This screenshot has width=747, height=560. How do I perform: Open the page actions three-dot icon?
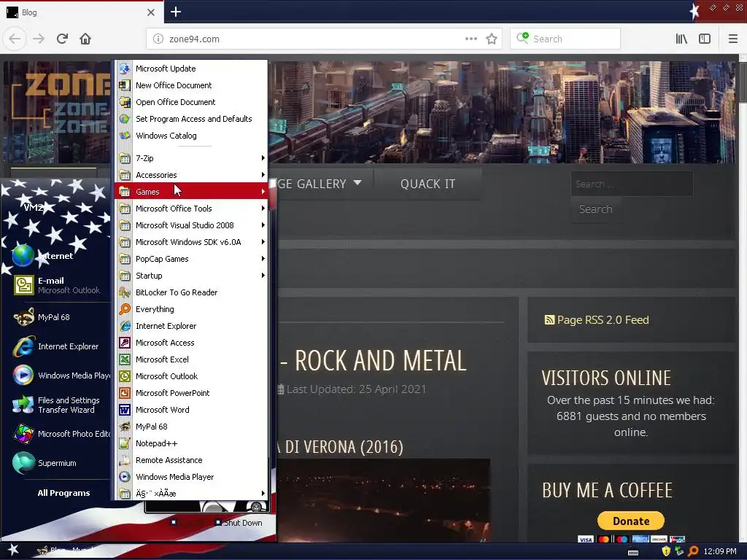point(471,39)
